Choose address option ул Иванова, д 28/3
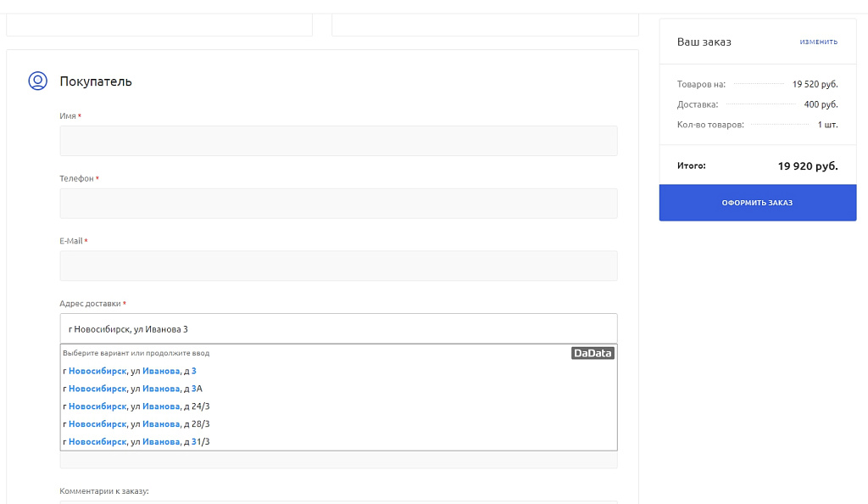This screenshot has width=868, height=504. pyautogui.click(x=136, y=423)
